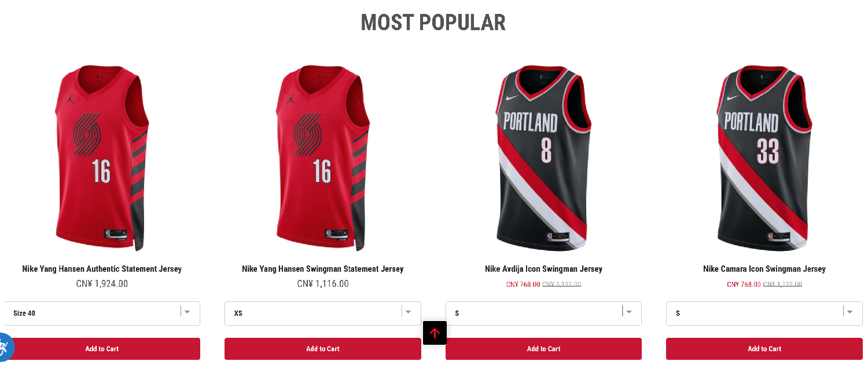Image resolution: width=868 pixels, height=372 pixels.
Task: Add Camara Icon Swingman jersey to cart
Action: tap(764, 349)
